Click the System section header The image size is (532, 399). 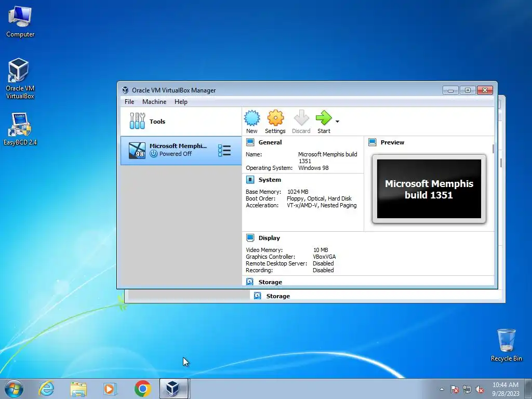(x=270, y=179)
